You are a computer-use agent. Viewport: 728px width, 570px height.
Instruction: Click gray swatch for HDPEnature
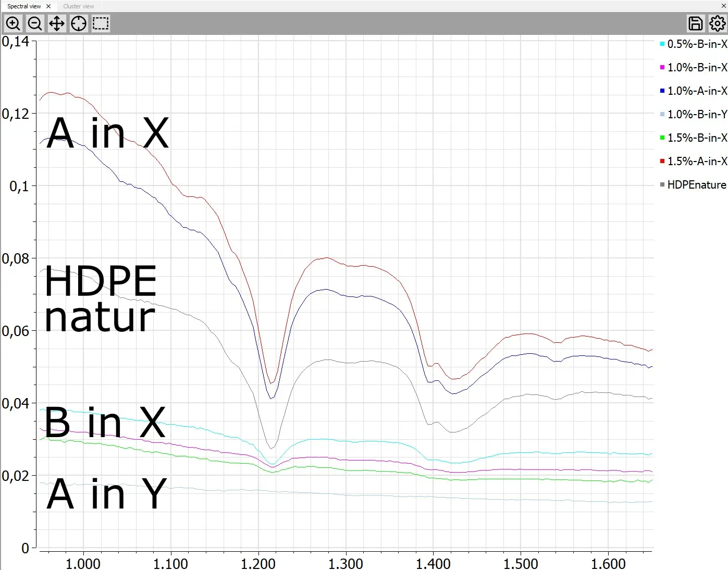pyautogui.click(x=662, y=184)
